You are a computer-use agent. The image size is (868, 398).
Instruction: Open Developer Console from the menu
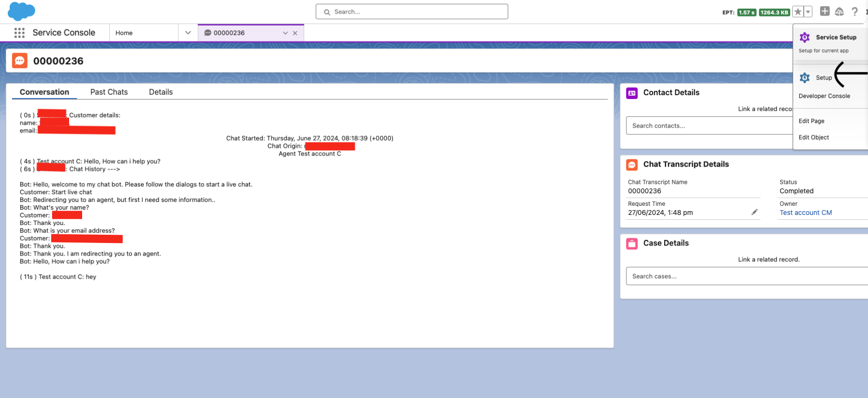tap(824, 96)
